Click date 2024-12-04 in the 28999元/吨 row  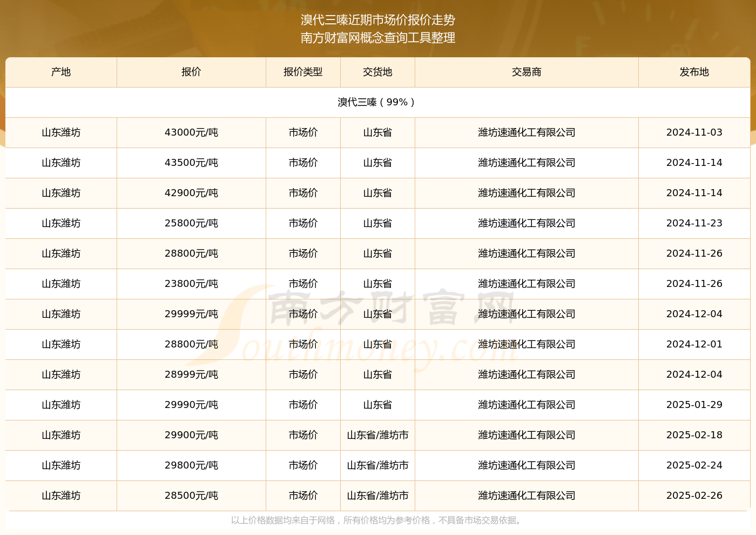[694, 374]
